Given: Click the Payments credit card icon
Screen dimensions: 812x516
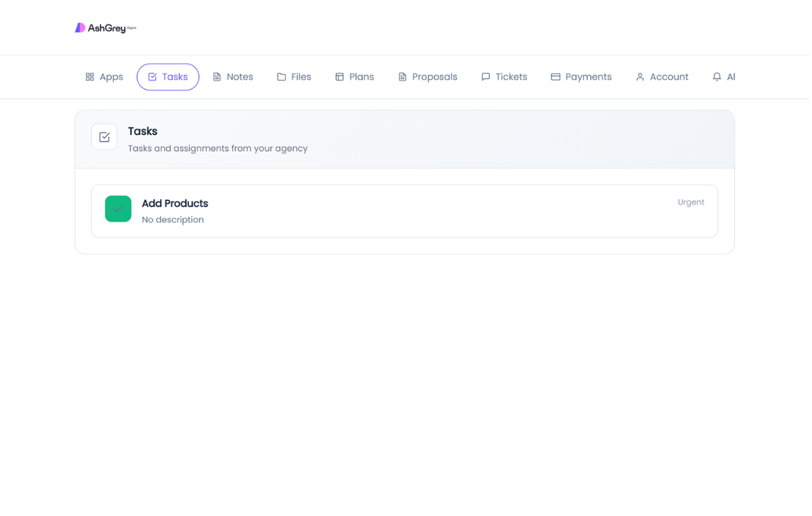Looking at the screenshot, I should 555,77.
